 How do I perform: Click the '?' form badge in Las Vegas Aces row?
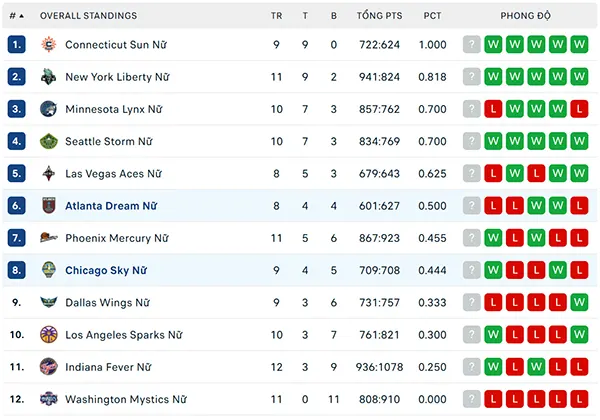pos(471,174)
